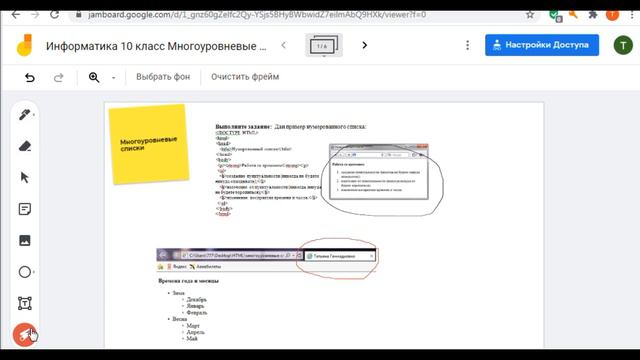Go to the next frame arrow

coord(364,45)
